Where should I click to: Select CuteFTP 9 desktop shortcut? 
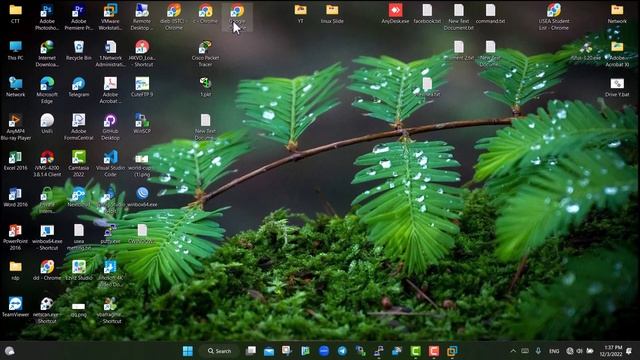tap(142, 87)
